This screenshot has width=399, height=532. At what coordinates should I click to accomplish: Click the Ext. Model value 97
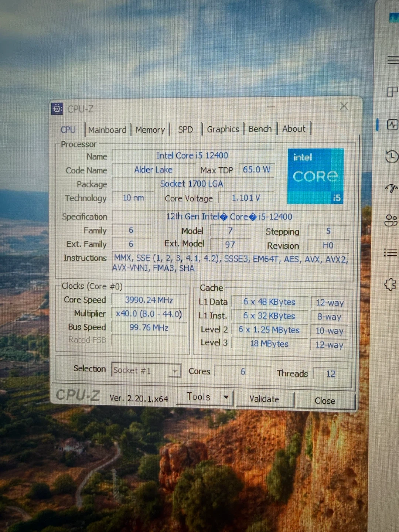tap(230, 245)
